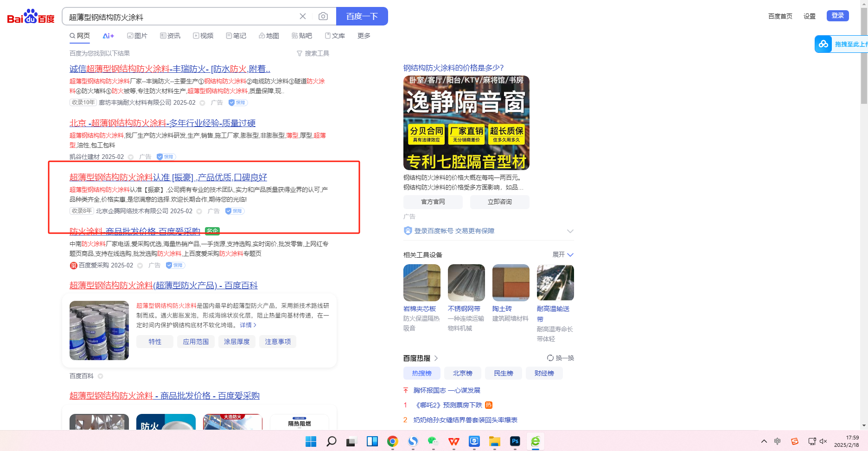The height and width of the screenshot is (451, 868).
Task: Click the arrow next to 百度热搜
Action: click(436, 358)
